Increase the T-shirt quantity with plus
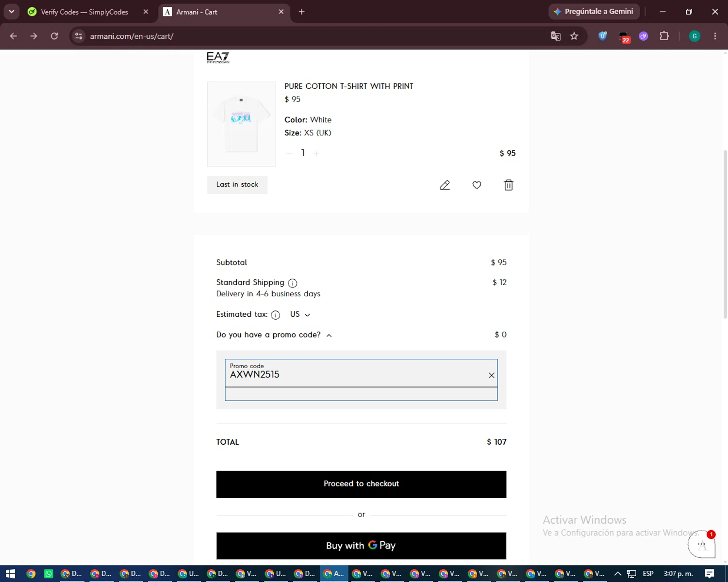This screenshot has height=582, width=728. (316, 153)
